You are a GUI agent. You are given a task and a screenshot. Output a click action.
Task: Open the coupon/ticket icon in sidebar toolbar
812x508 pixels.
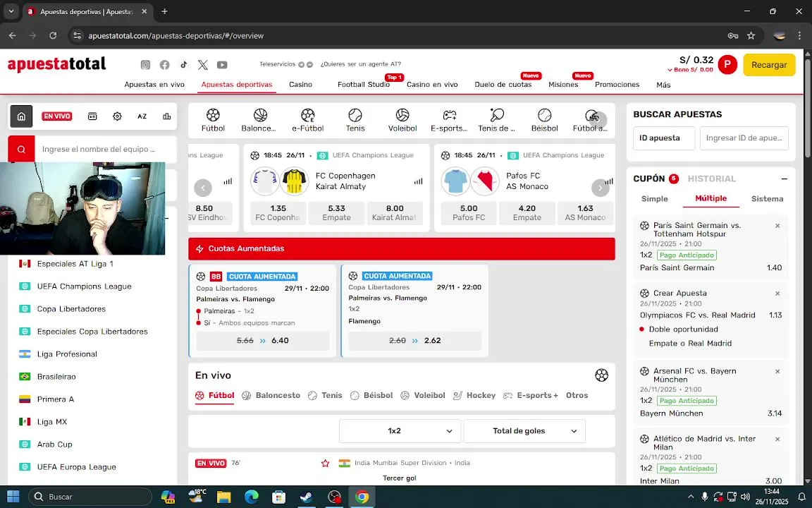[x=92, y=116]
